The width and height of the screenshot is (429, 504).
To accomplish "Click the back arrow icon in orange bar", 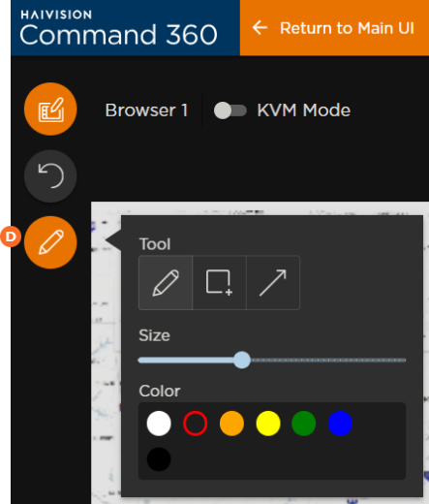I will pyautogui.click(x=260, y=28).
